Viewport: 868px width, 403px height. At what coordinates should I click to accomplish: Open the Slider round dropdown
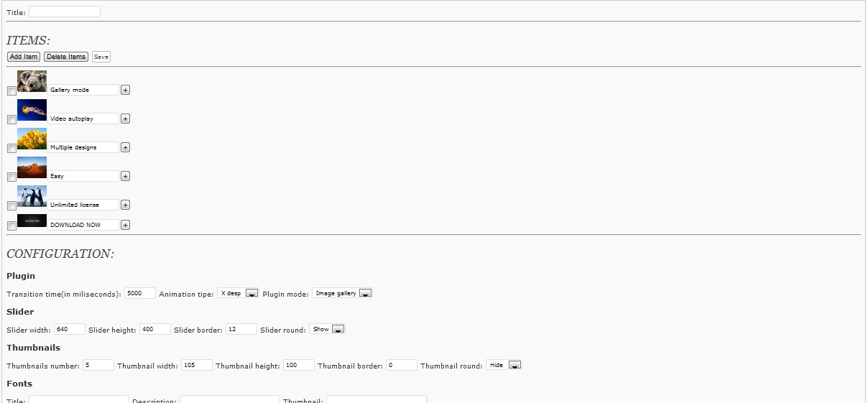click(x=327, y=329)
